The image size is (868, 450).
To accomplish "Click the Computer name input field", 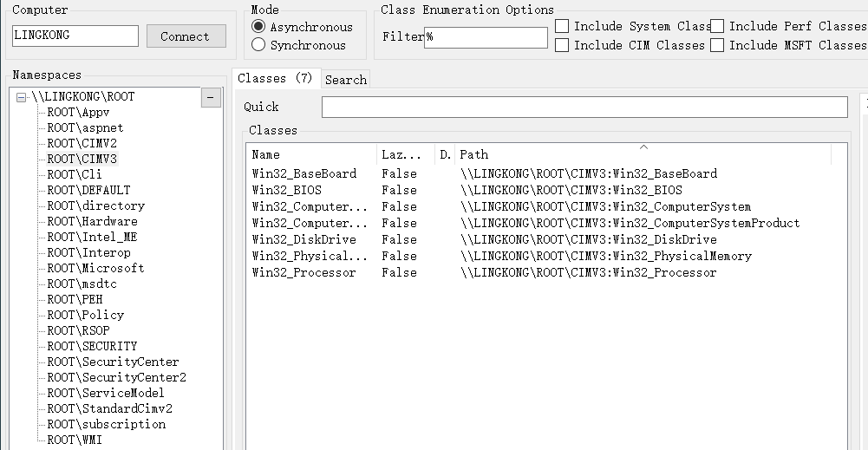I will pyautogui.click(x=75, y=36).
